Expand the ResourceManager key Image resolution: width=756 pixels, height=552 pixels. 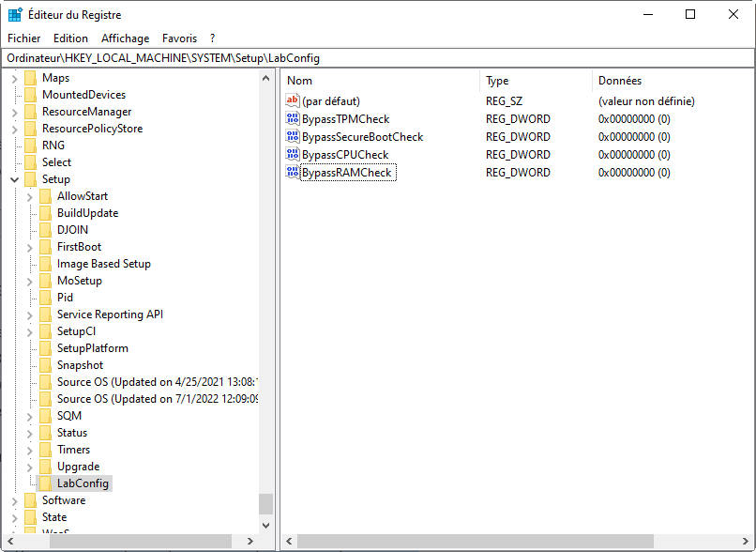[x=15, y=112]
